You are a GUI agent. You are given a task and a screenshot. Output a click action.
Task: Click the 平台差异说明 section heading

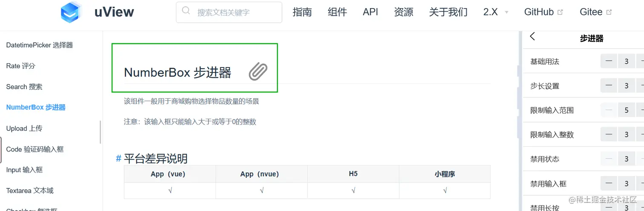coord(156,159)
